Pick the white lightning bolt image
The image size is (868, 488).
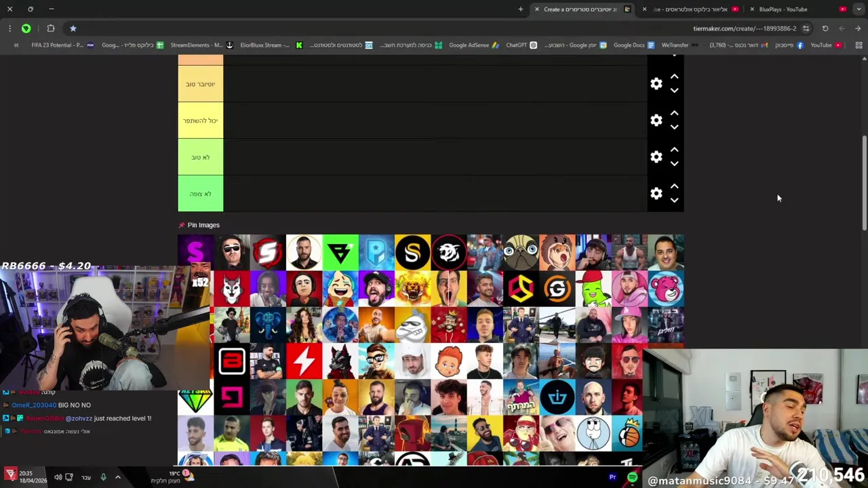point(304,361)
